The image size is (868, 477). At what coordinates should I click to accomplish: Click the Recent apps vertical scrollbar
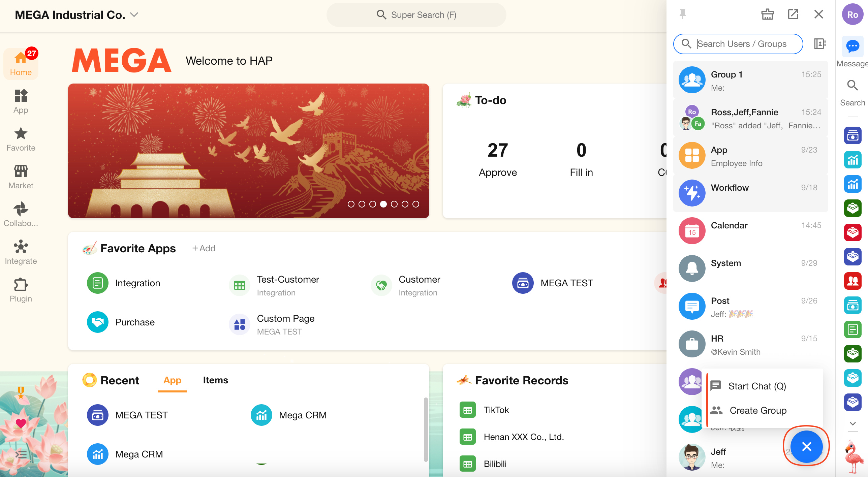coord(426,430)
